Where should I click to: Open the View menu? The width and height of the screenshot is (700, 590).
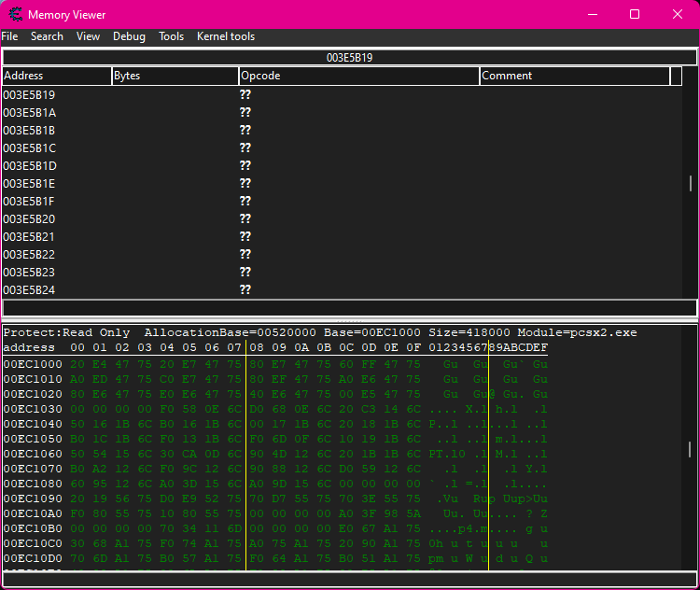tap(88, 36)
